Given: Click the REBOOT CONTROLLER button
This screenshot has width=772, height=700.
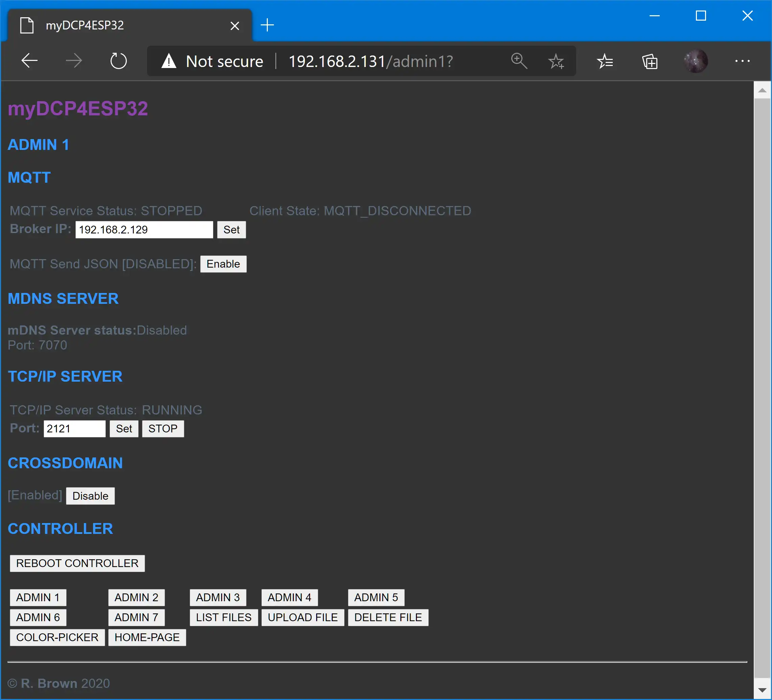Looking at the screenshot, I should coord(77,563).
